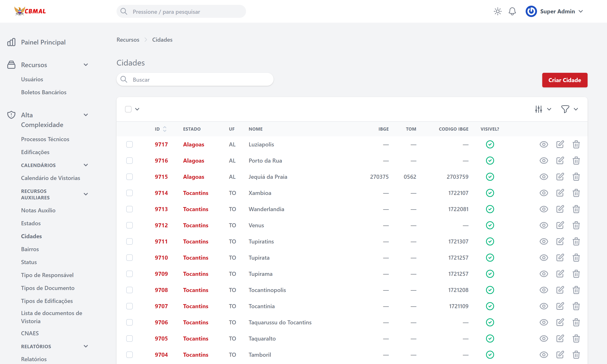Toggle the select-all checkbox in the table header
Image resolution: width=607 pixels, height=364 pixels.
(x=128, y=109)
